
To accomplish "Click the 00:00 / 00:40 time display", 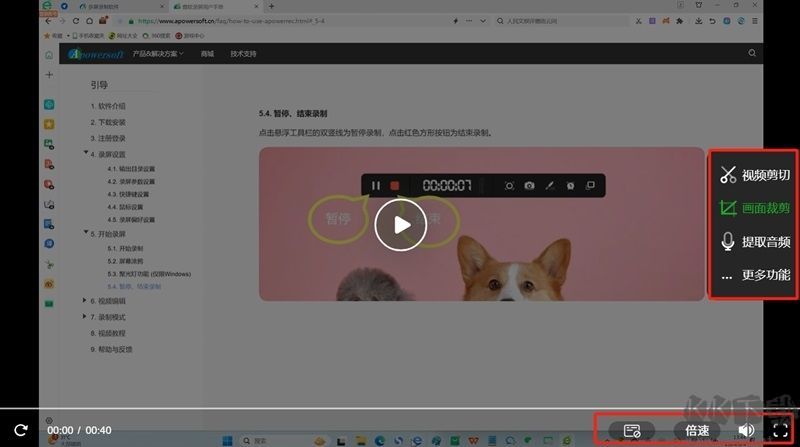I will click(80, 430).
